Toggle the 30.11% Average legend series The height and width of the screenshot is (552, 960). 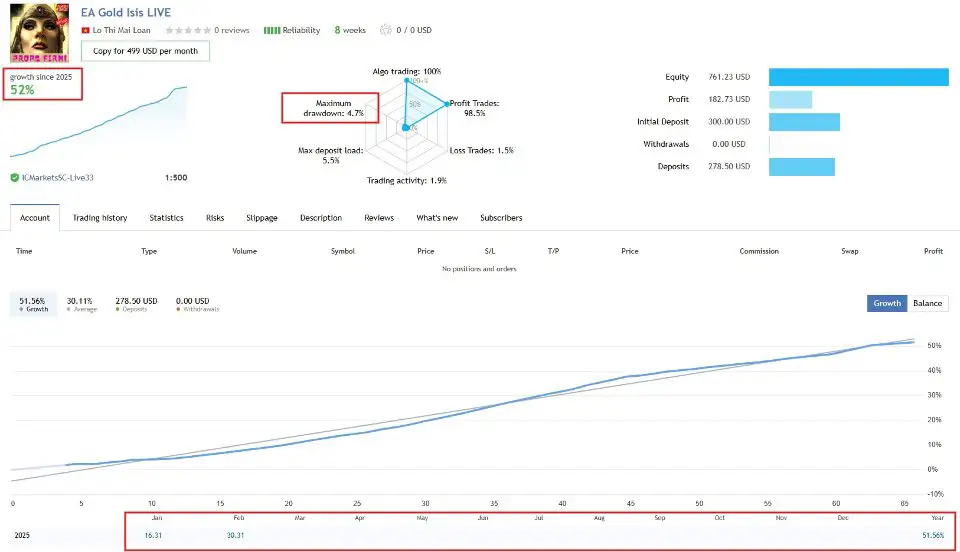(x=80, y=303)
